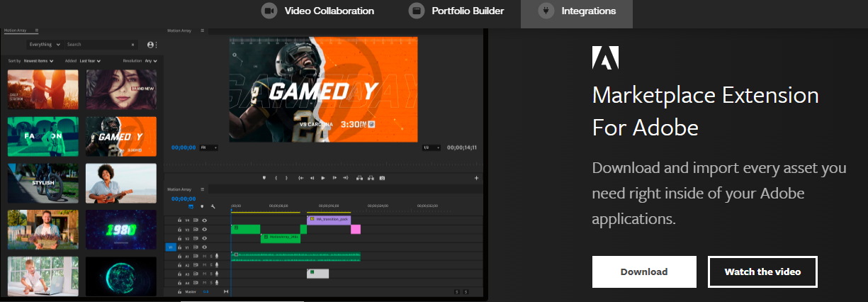Viewport: 868px width, 302px height.
Task: Toggle sync lock on V3 track
Action: pyautogui.click(x=196, y=229)
